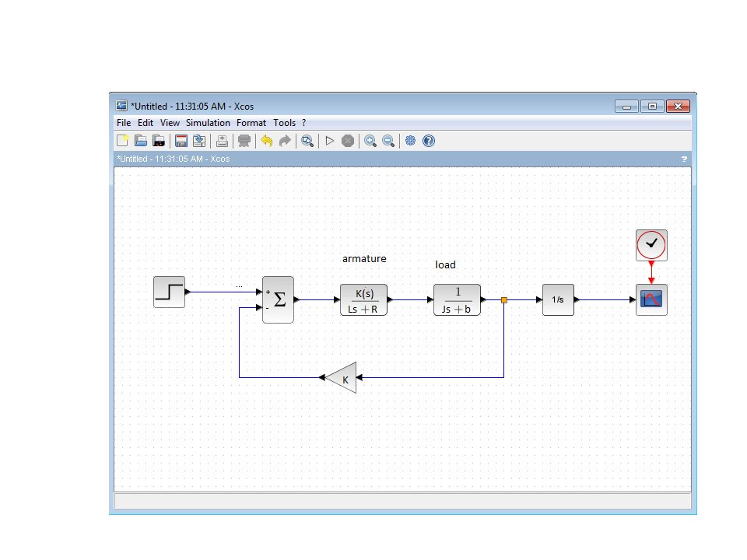Save the diagram with floppy icon
The width and height of the screenshot is (747, 560).
tap(181, 141)
